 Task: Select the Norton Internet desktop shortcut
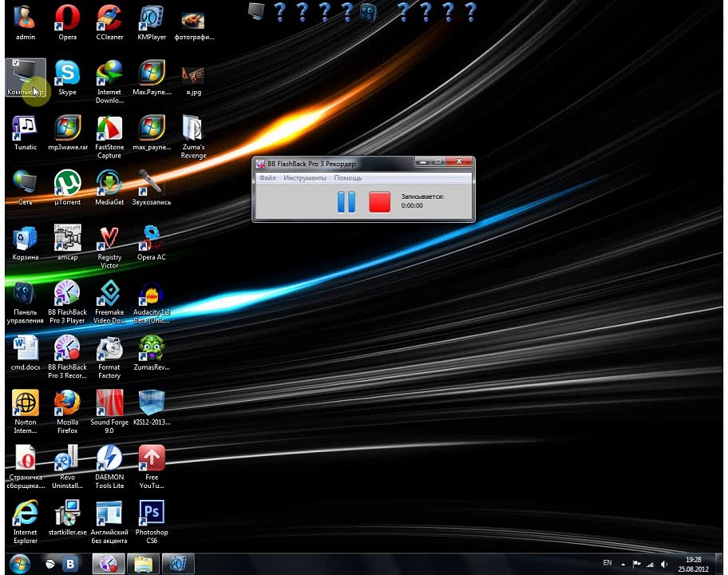point(25,412)
